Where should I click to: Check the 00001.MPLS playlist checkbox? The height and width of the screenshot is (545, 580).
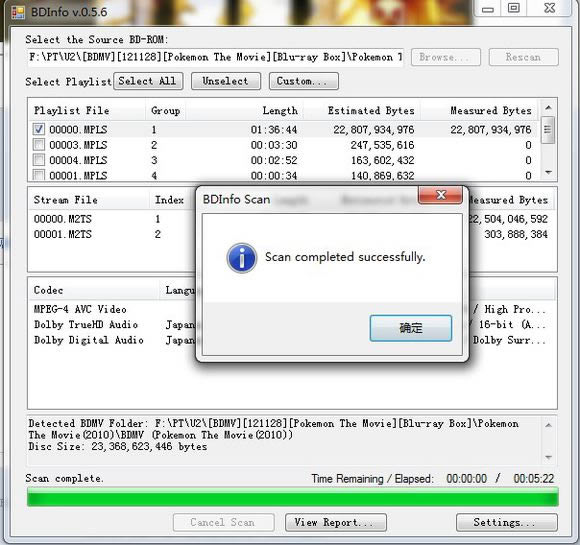coord(39,175)
